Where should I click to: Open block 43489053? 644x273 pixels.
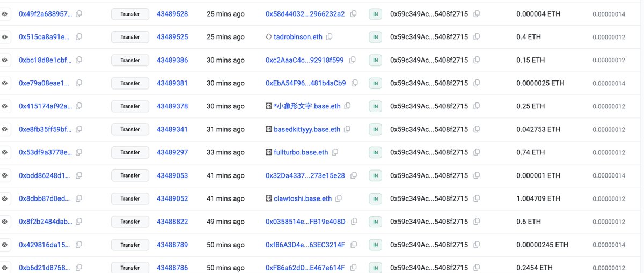click(172, 175)
